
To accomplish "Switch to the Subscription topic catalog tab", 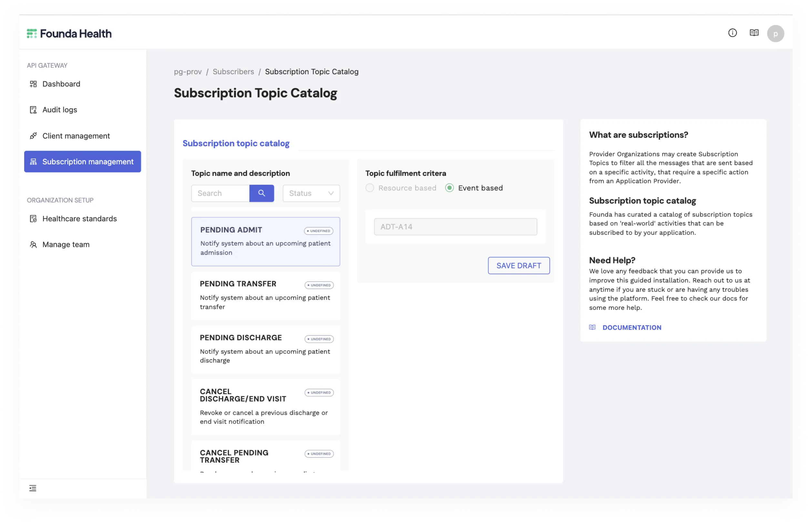I will click(x=236, y=143).
